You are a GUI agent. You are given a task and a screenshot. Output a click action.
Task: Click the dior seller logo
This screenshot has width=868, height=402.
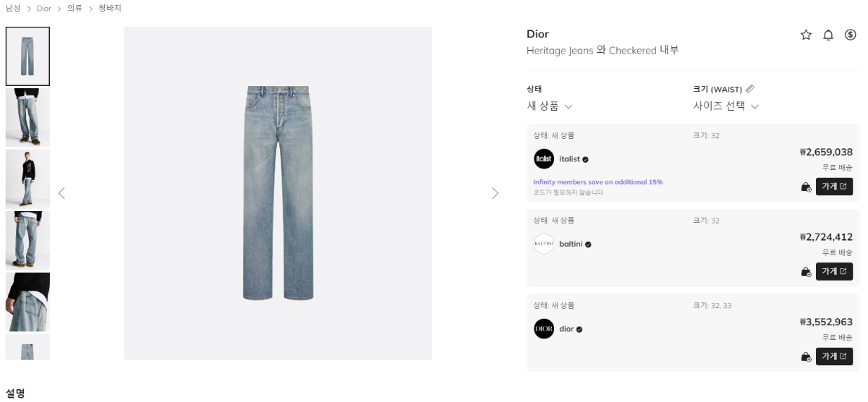(544, 329)
